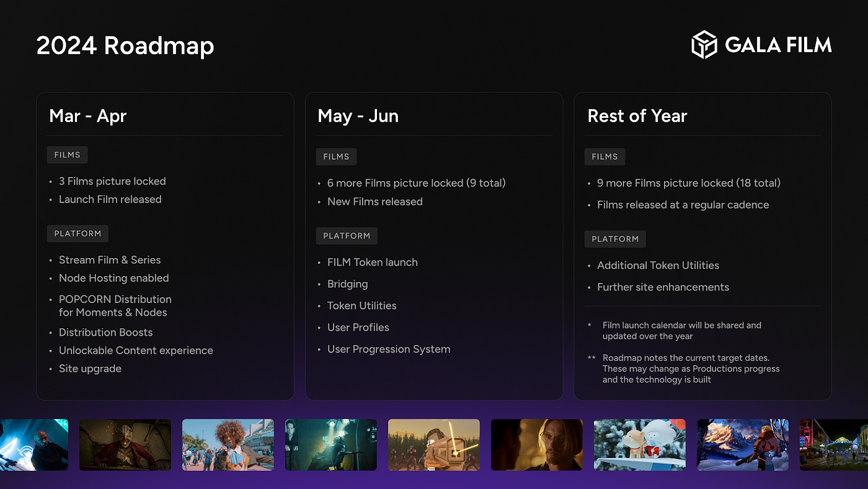868x489 pixels.
Task: Click 'Films released at a regular cadence'
Action: (x=683, y=205)
